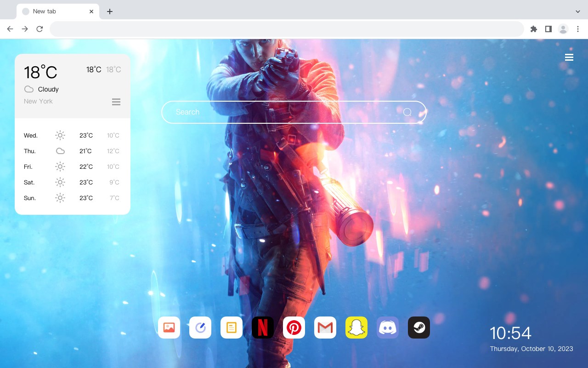This screenshot has width=588, height=368.
Task: Open the Chrome profile avatar
Action: click(x=563, y=29)
